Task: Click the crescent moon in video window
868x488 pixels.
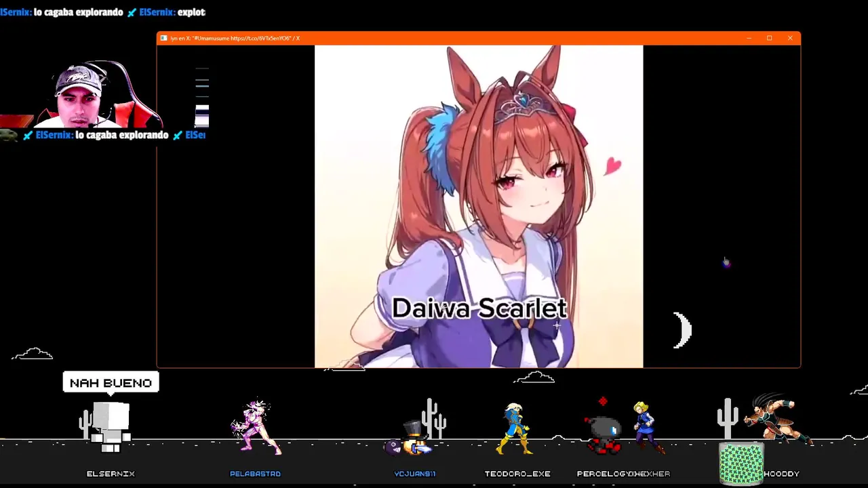Action: [682, 330]
